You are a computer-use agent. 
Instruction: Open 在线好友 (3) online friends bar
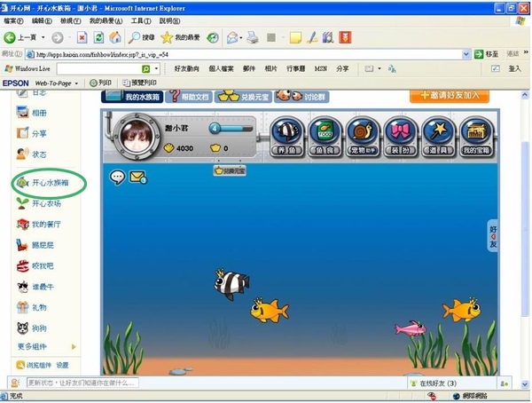pos(451,383)
